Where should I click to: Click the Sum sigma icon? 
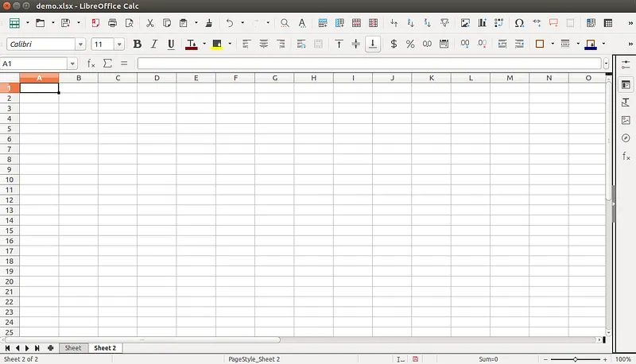click(x=107, y=64)
